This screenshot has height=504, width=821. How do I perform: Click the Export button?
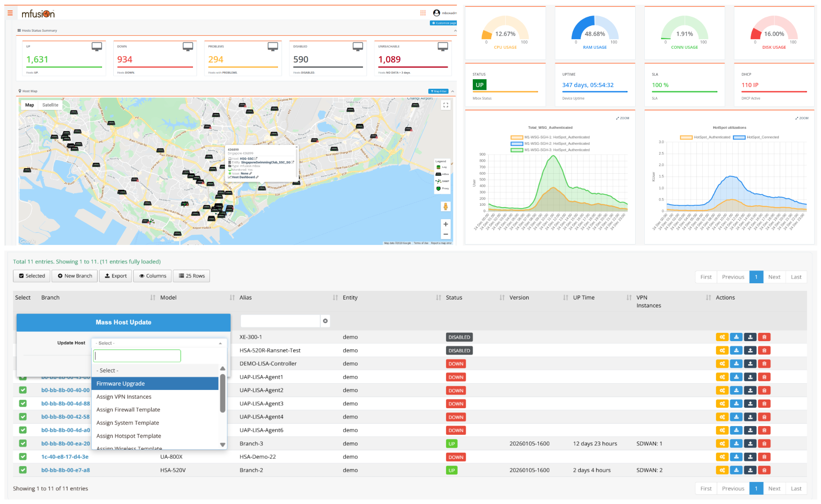[x=115, y=276]
